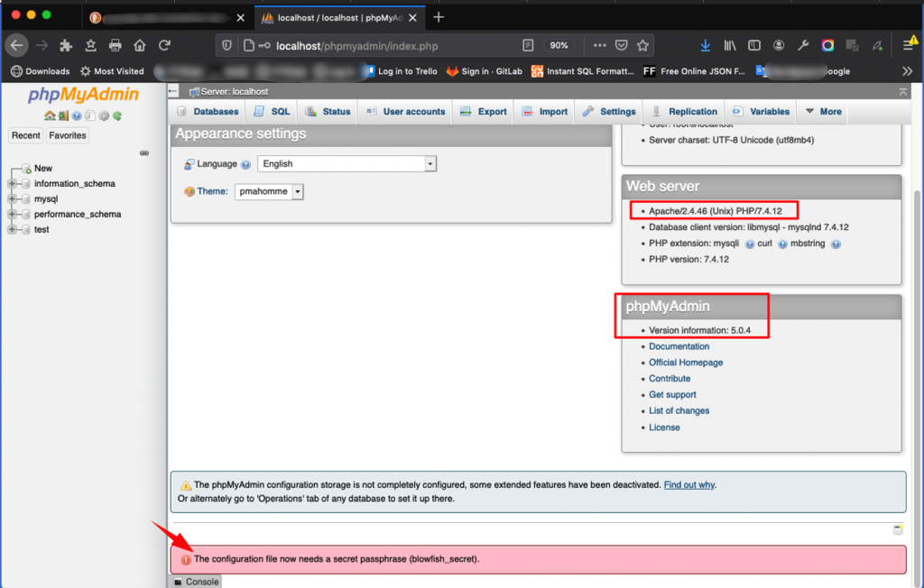Show more bookmarks with the double chevron
The height and width of the screenshot is (588, 924).
tap(908, 71)
